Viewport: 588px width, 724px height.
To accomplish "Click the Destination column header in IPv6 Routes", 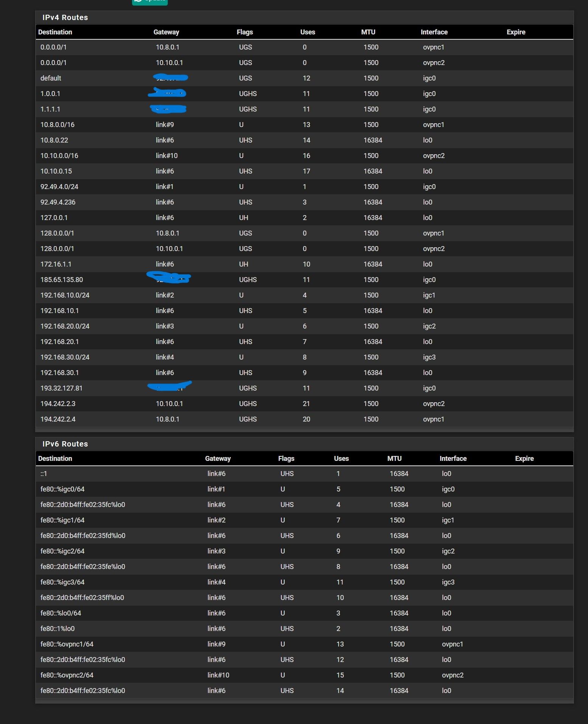I will coord(55,459).
